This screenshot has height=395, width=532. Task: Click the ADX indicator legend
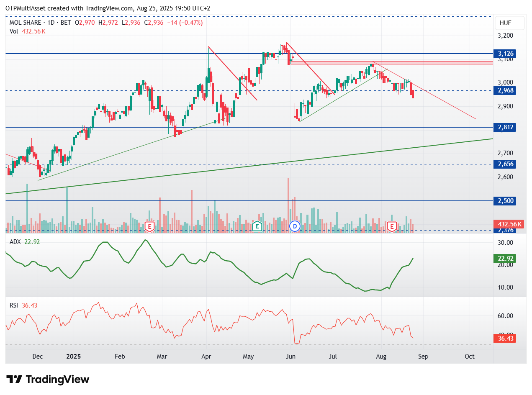coord(25,241)
